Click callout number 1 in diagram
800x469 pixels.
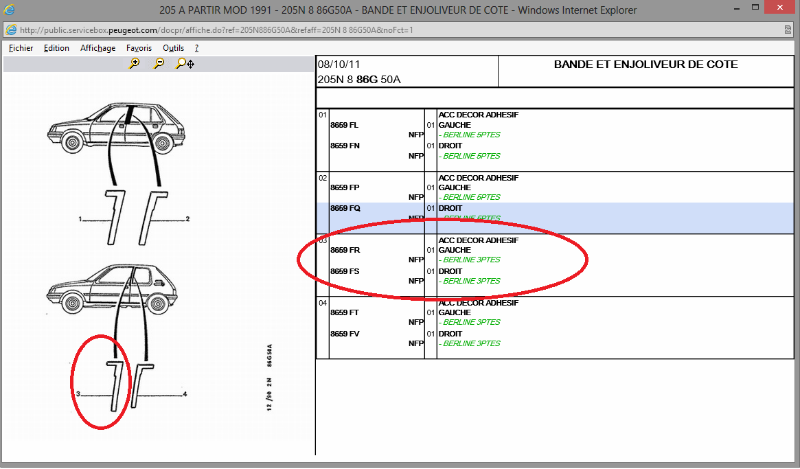80,219
